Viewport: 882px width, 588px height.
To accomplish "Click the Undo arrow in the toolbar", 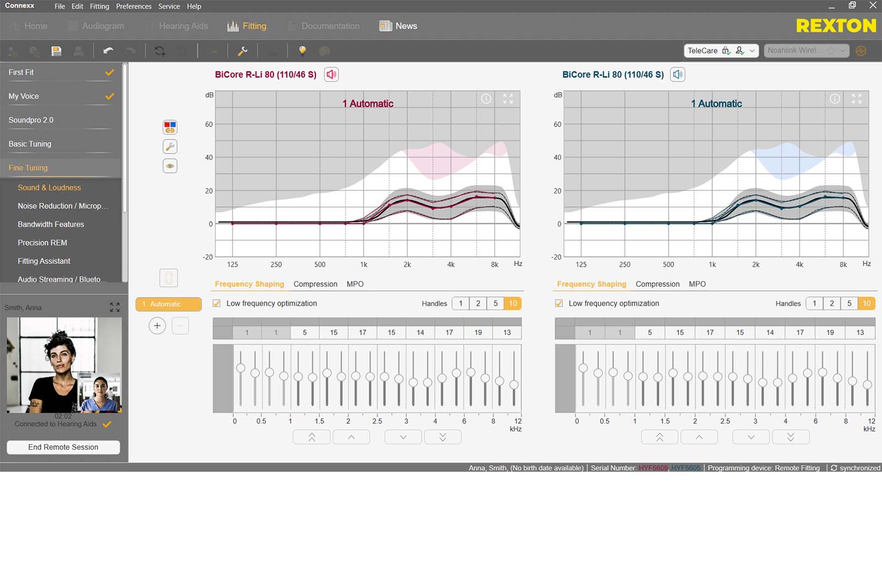I will [x=109, y=51].
